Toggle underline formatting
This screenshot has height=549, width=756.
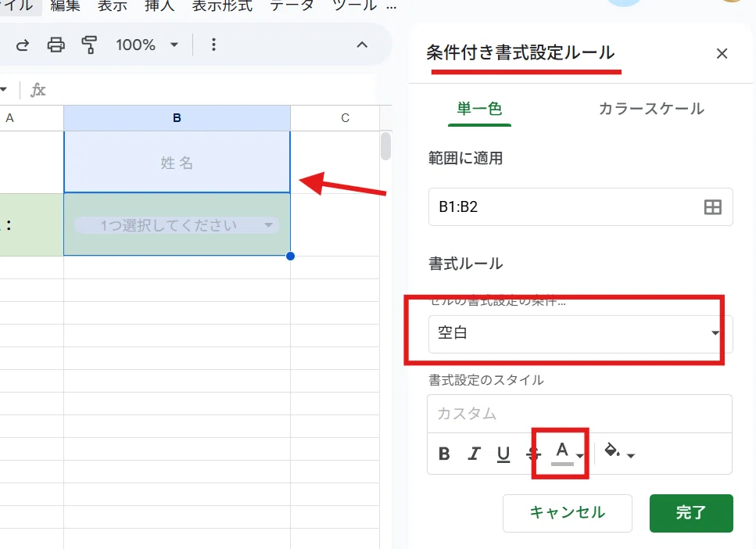pyautogui.click(x=503, y=454)
